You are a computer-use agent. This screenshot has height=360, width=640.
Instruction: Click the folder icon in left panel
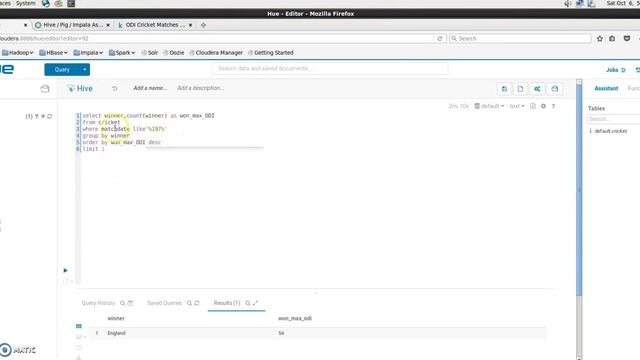click(x=45, y=89)
